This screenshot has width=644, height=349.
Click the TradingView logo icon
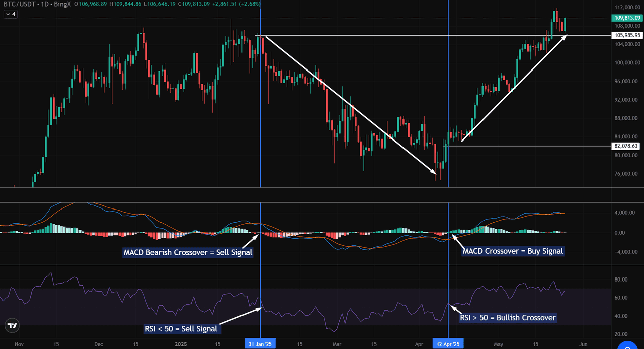[13, 325]
